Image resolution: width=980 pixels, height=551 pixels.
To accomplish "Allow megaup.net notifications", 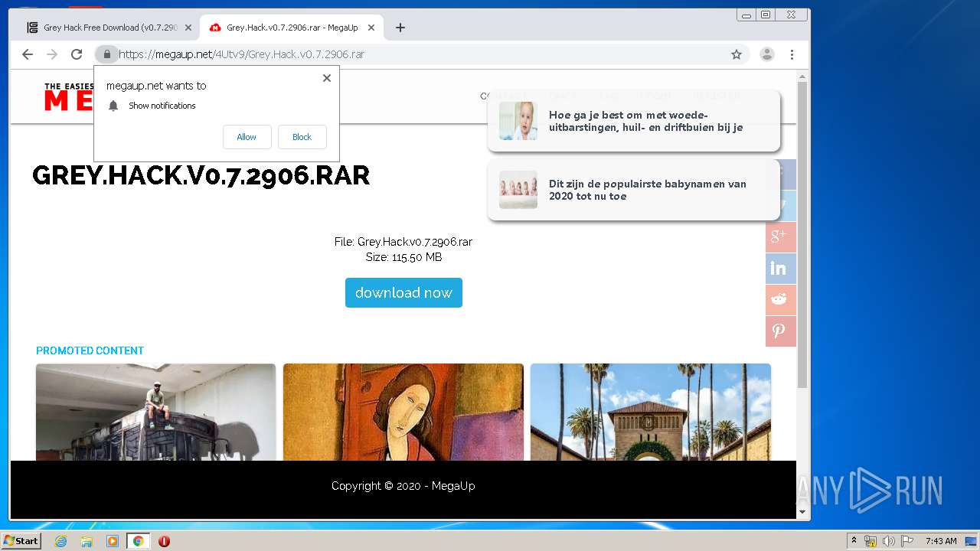I will point(247,137).
